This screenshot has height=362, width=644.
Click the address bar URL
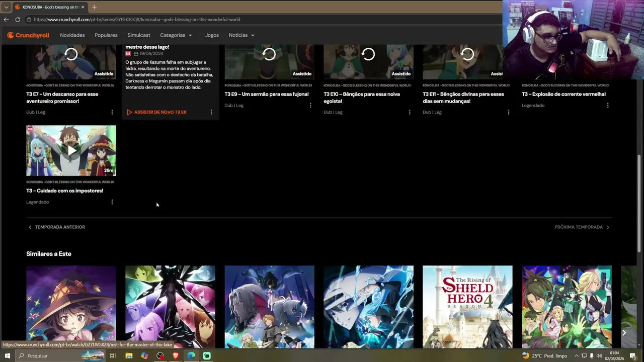(137, 20)
